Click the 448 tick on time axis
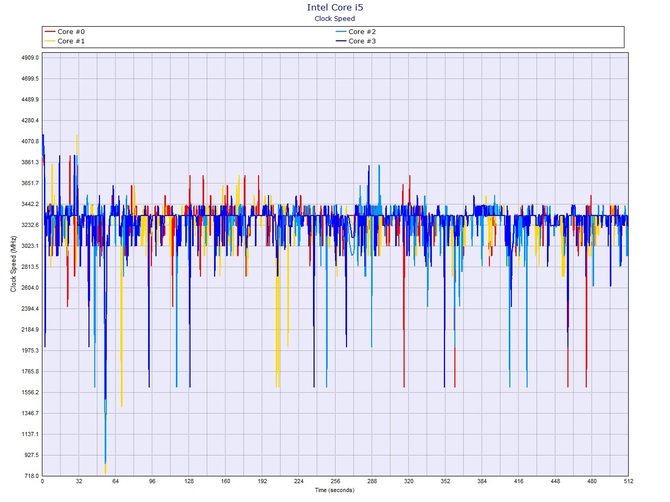 (x=555, y=481)
